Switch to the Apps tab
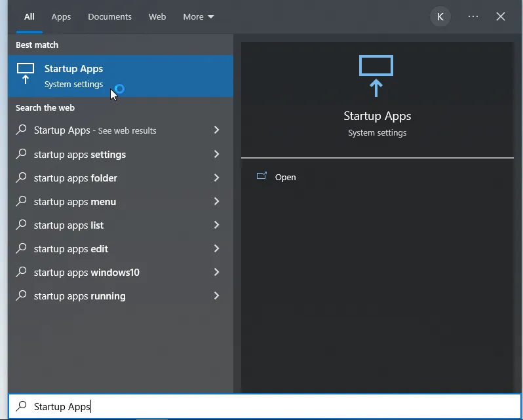This screenshot has width=523, height=420. point(61,17)
